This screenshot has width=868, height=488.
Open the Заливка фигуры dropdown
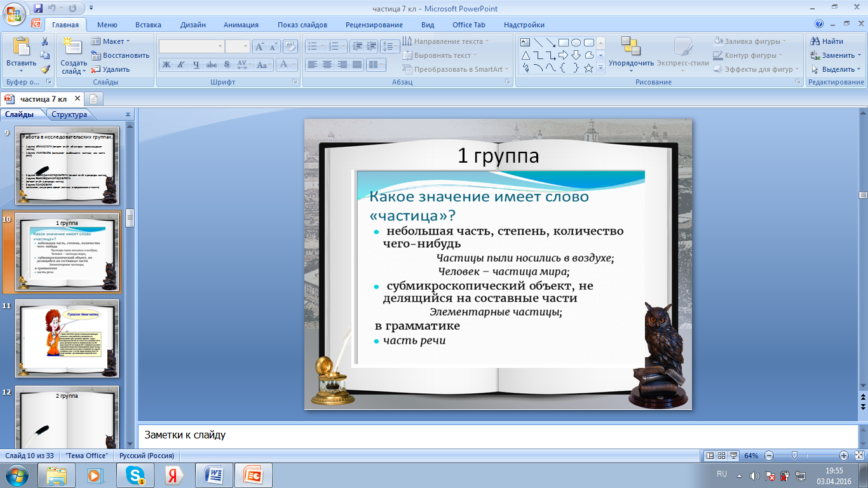pos(750,41)
